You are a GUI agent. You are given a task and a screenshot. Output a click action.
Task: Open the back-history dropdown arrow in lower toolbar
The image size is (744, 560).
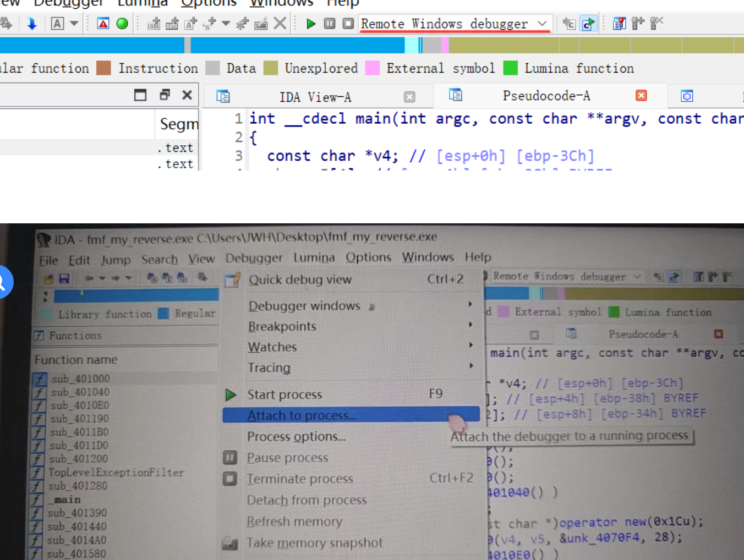102,278
